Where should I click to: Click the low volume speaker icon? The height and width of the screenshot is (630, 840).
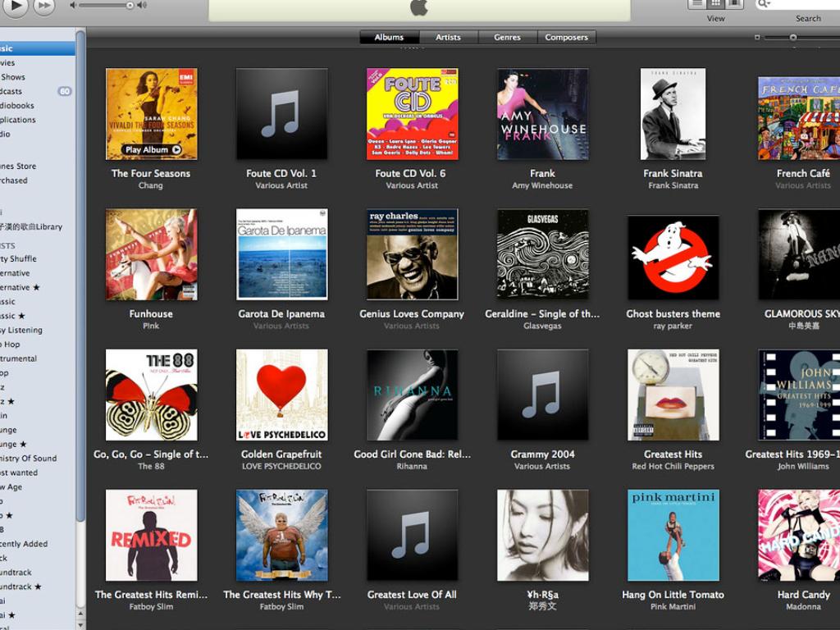[x=73, y=6]
